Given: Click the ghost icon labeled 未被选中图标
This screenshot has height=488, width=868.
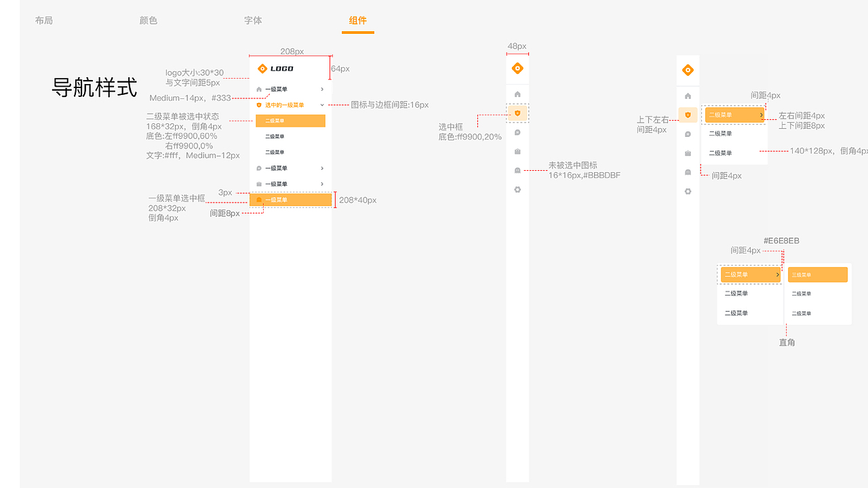Looking at the screenshot, I should pyautogui.click(x=517, y=170).
